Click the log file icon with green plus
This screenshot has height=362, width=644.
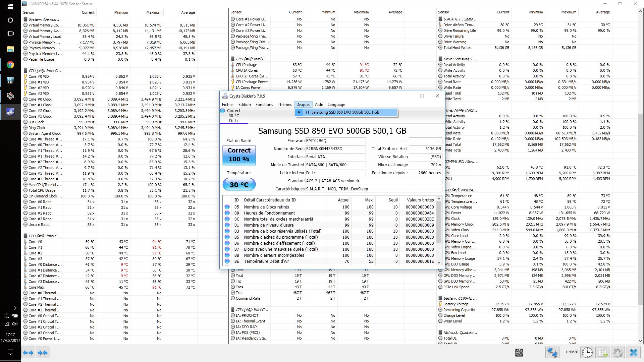(x=603, y=353)
